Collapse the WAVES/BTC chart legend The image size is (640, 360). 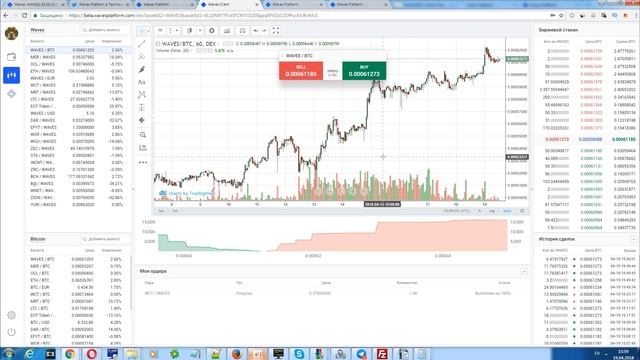(x=158, y=44)
